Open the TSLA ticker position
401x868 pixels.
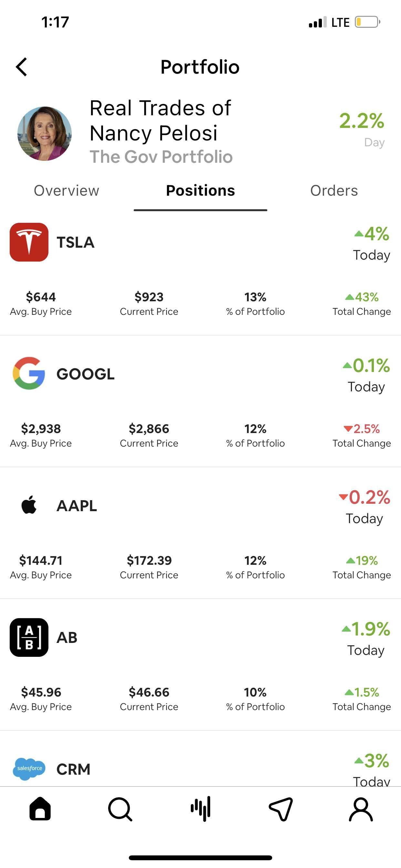[76, 242]
